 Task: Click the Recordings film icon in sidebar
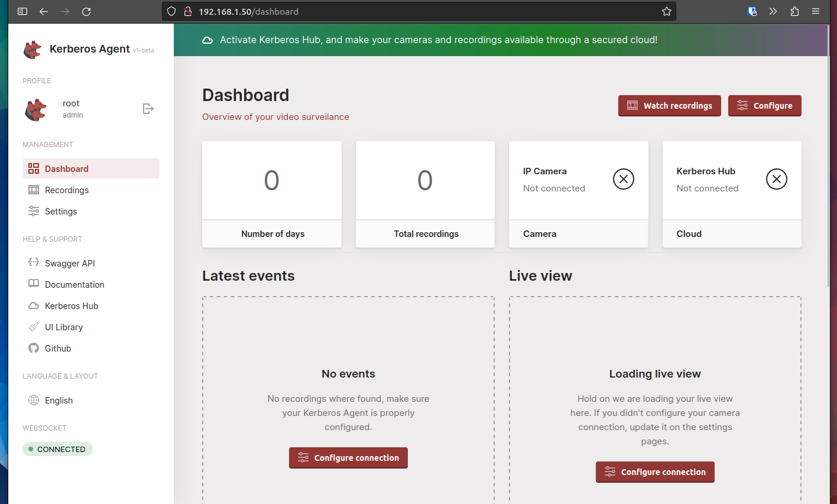tap(34, 190)
